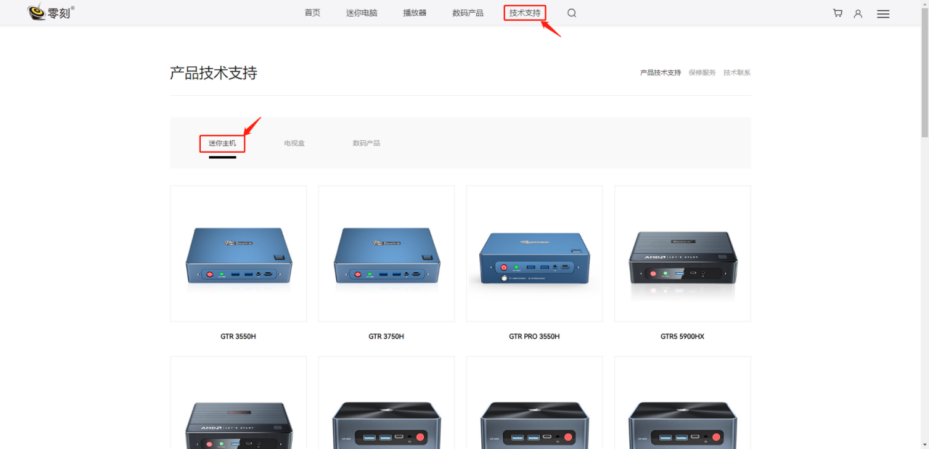Click the GTR 3550H product name
Viewport: 930px width, 450px height.
tap(238, 337)
